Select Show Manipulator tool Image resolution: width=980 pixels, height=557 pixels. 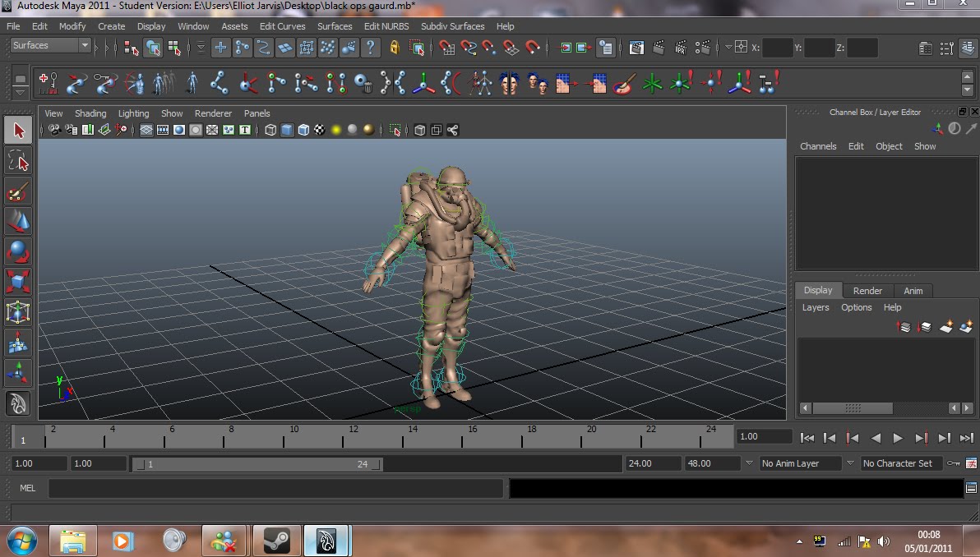(18, 372)
